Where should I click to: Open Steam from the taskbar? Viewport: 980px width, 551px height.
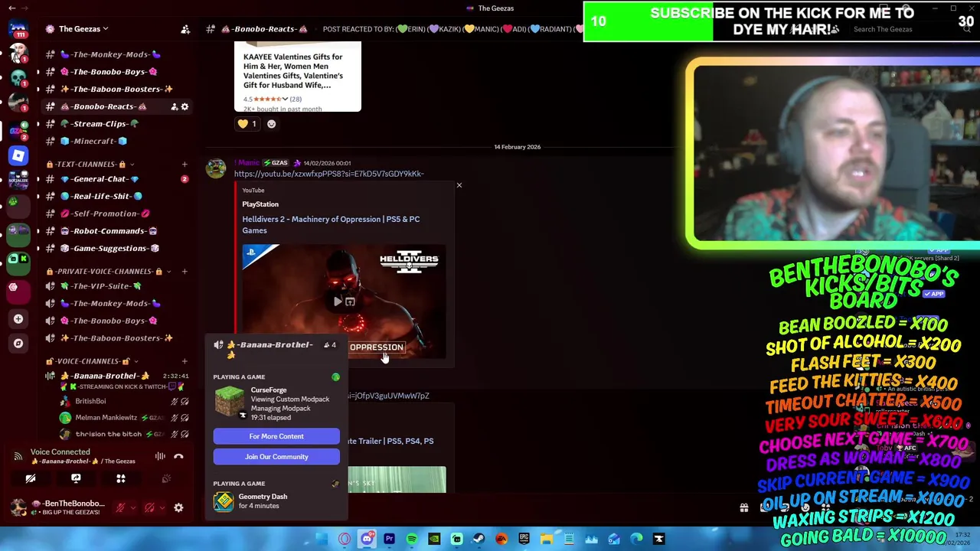(479, 540)
